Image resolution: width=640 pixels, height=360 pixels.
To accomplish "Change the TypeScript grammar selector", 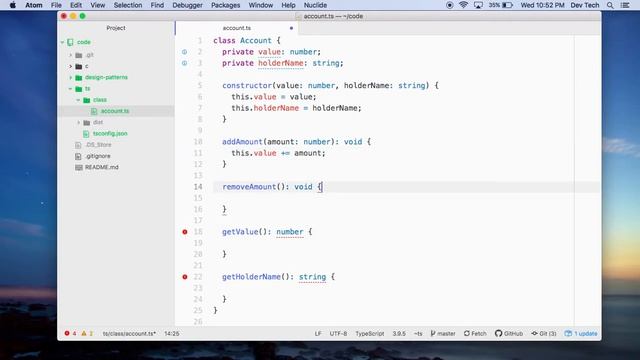I will [x=369, y=333].
